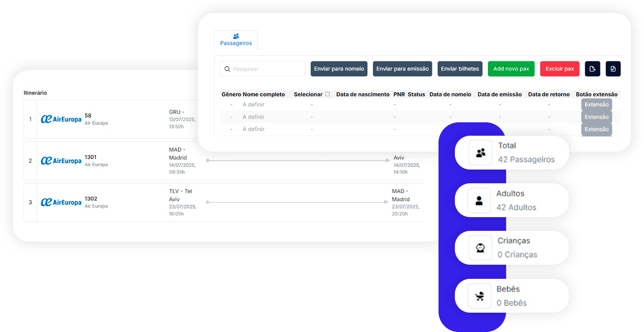Image resolution: width=644 pixels, height=332 pixels.
Task: Click the person icon in Adultos card
Action: 479,201
